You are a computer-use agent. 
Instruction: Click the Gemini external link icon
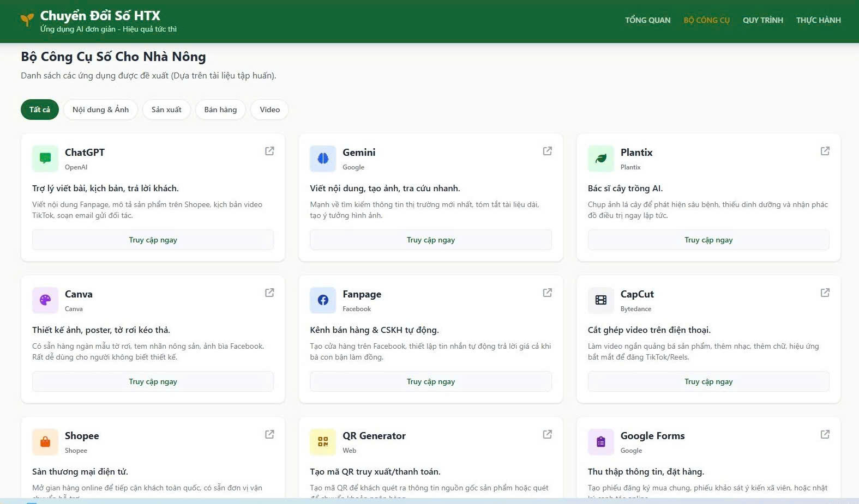coord(547,151)
